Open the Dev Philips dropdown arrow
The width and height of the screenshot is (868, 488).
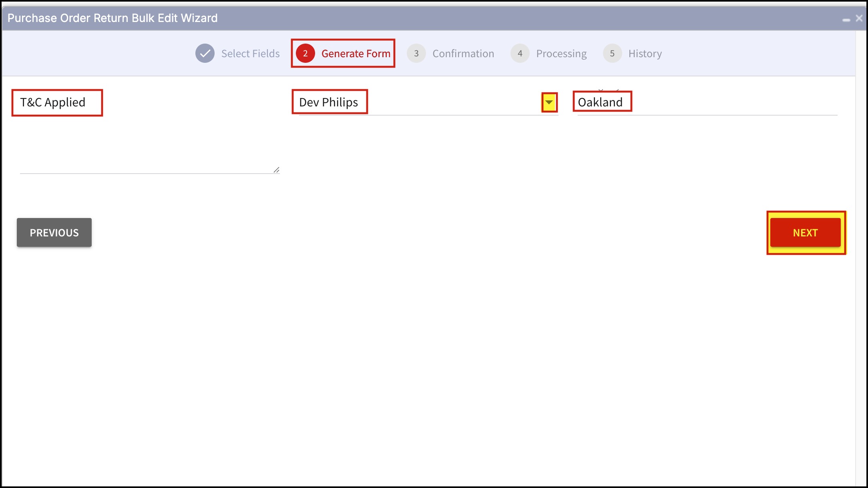click(549, 102)
